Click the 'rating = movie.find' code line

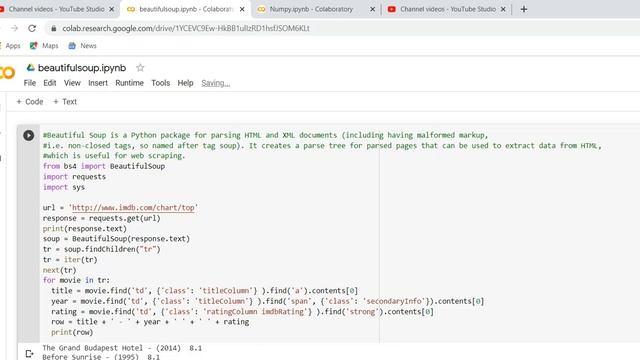point(242,312)
